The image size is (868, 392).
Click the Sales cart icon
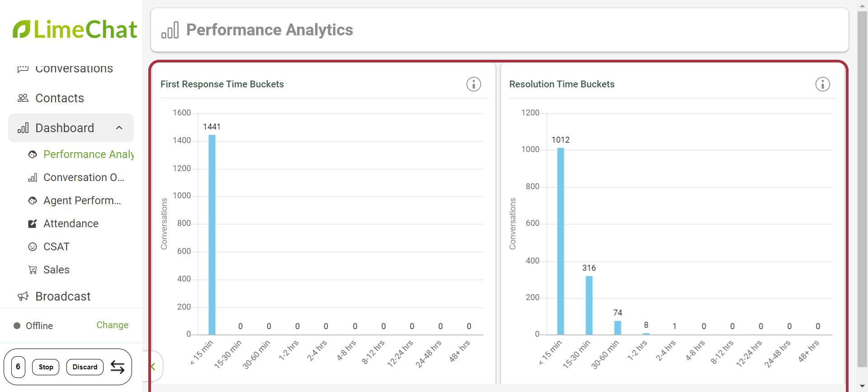(33, 270)
